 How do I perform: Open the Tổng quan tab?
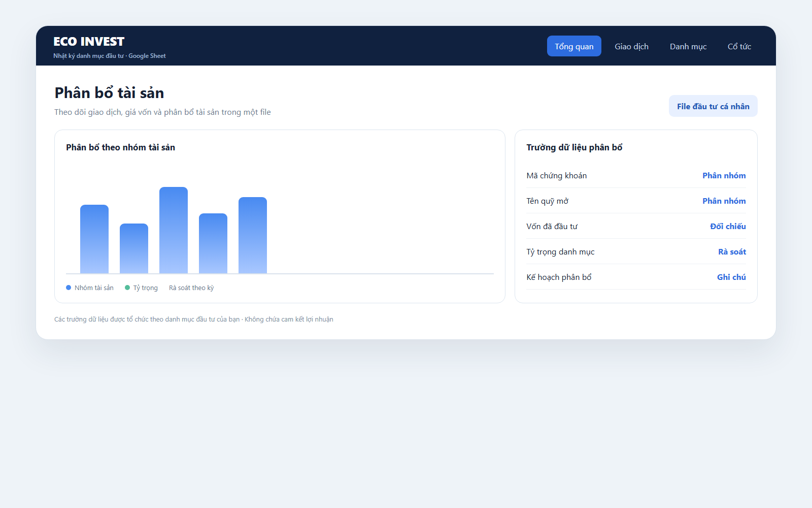[x=574, y=46]
